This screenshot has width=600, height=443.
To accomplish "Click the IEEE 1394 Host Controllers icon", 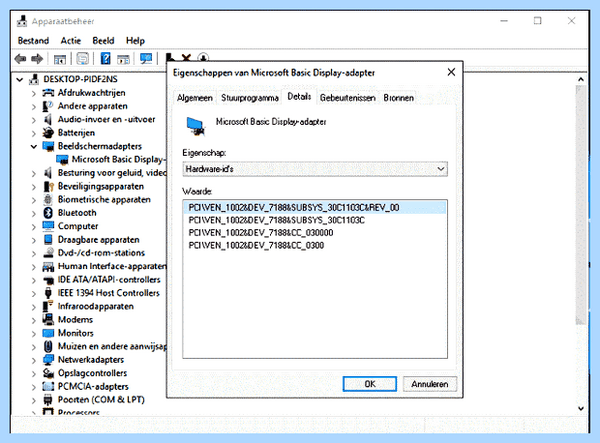I will [x=48, y=293].
